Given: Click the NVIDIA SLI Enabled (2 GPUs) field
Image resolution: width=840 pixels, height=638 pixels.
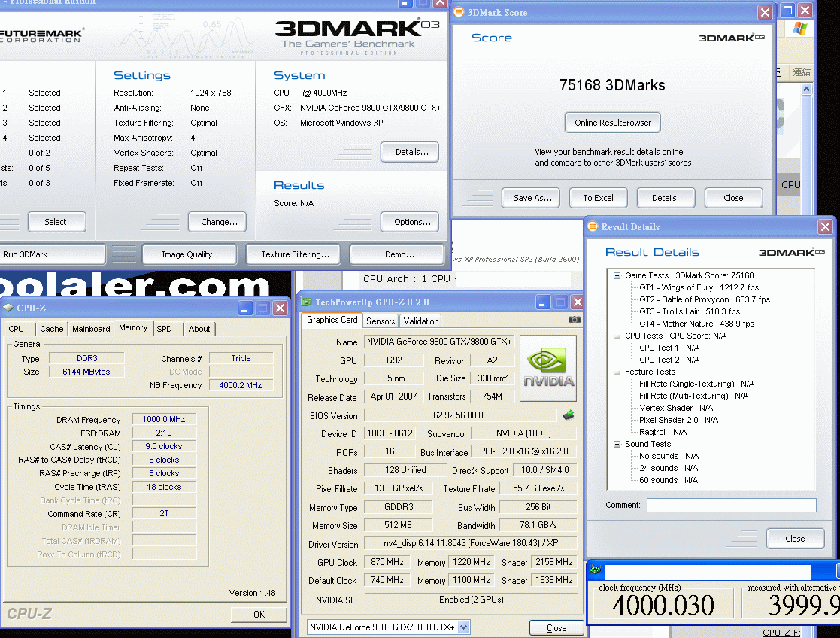Looking at the screenshot, I should coord(471,600).
